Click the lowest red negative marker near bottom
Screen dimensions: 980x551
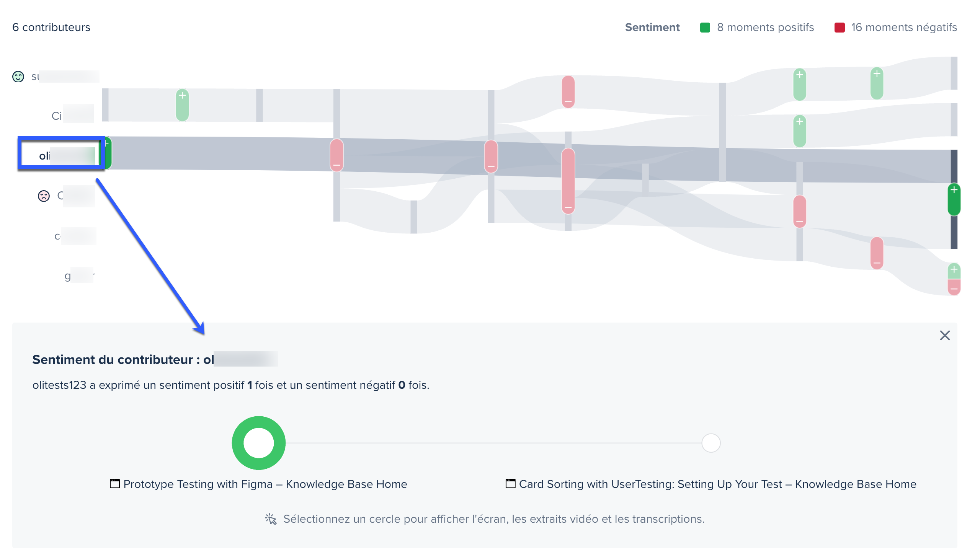click(x=954, y=287)
